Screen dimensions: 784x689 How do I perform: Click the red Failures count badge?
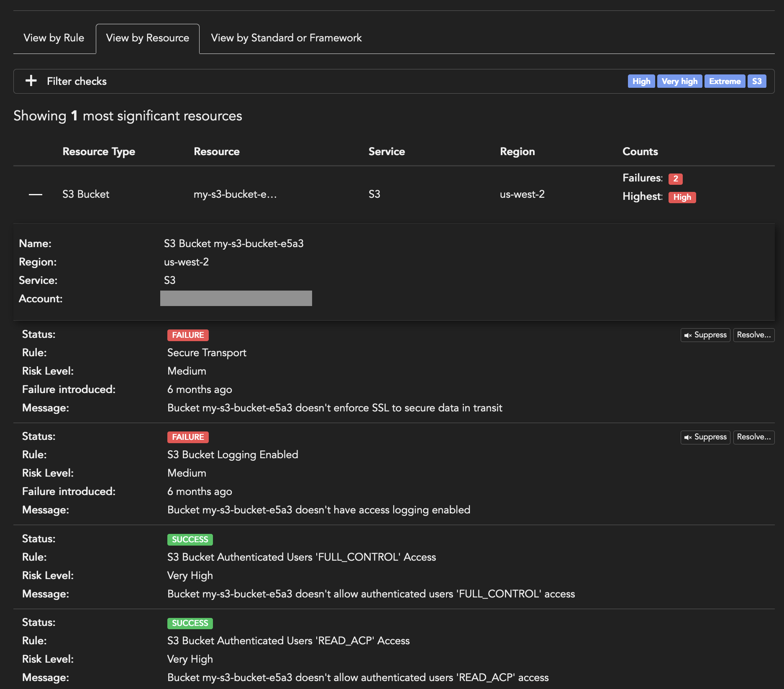pyautogui.click(x=676, y=178)
